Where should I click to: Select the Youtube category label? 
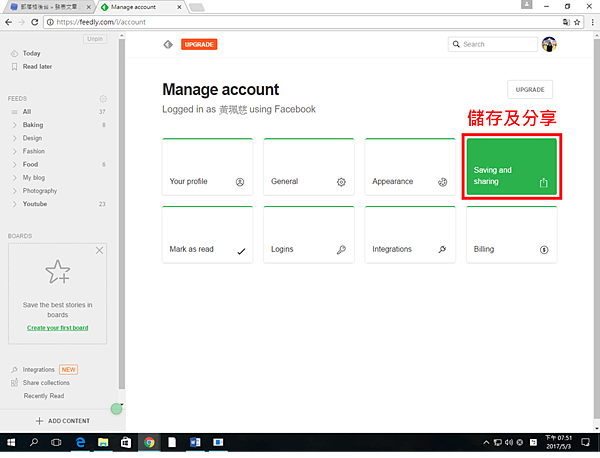(35, 204)
